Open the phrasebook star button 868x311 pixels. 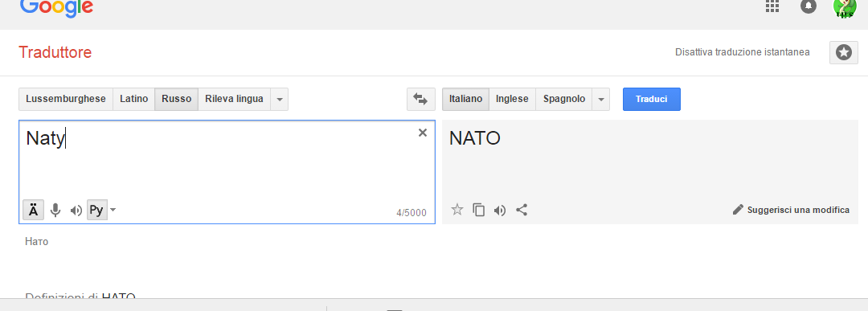[844, 52]
